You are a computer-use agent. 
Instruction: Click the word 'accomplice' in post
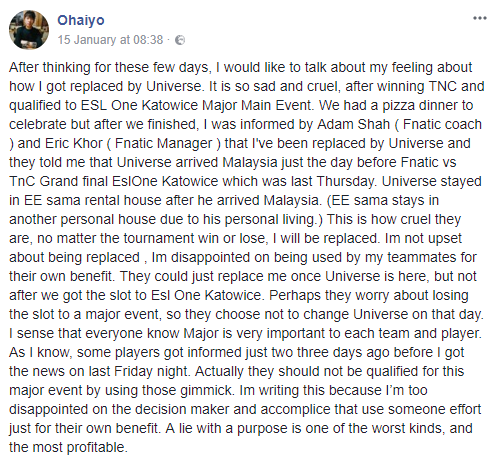click(295, 409)
